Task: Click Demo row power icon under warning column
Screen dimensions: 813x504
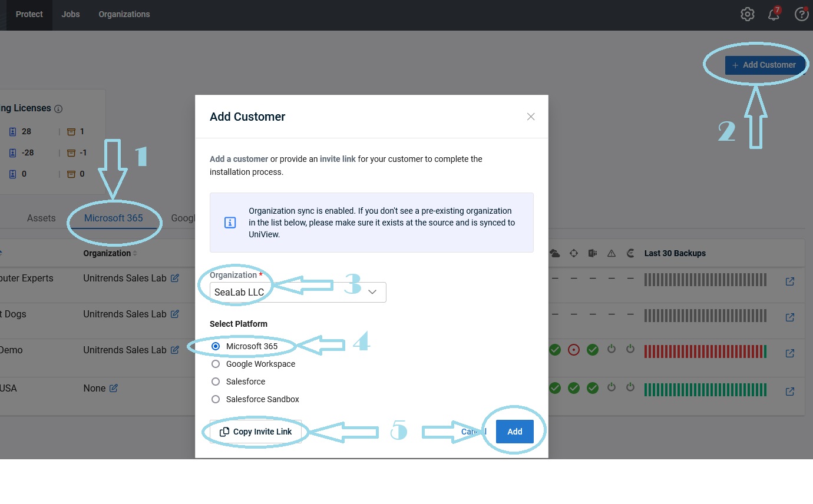Action: pos(612,349)
